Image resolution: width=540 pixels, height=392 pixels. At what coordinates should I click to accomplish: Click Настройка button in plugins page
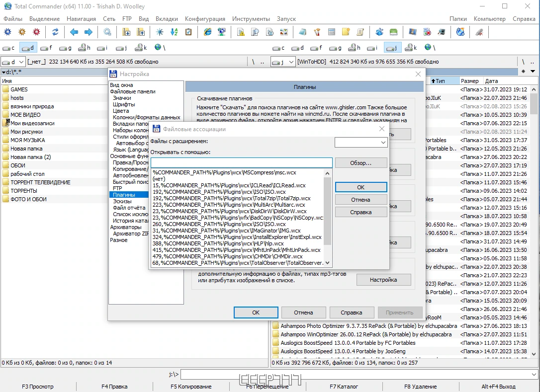(384, 280)
